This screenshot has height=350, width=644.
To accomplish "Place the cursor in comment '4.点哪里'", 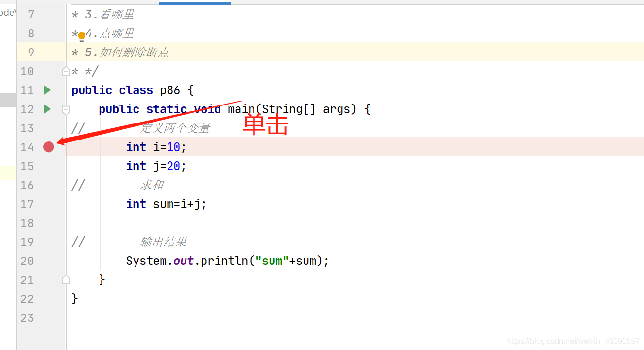I will click(x=109, y=34).
